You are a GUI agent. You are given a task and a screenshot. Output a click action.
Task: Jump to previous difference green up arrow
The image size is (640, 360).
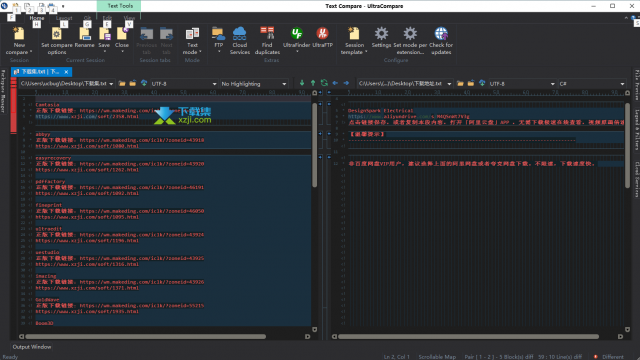313,83
